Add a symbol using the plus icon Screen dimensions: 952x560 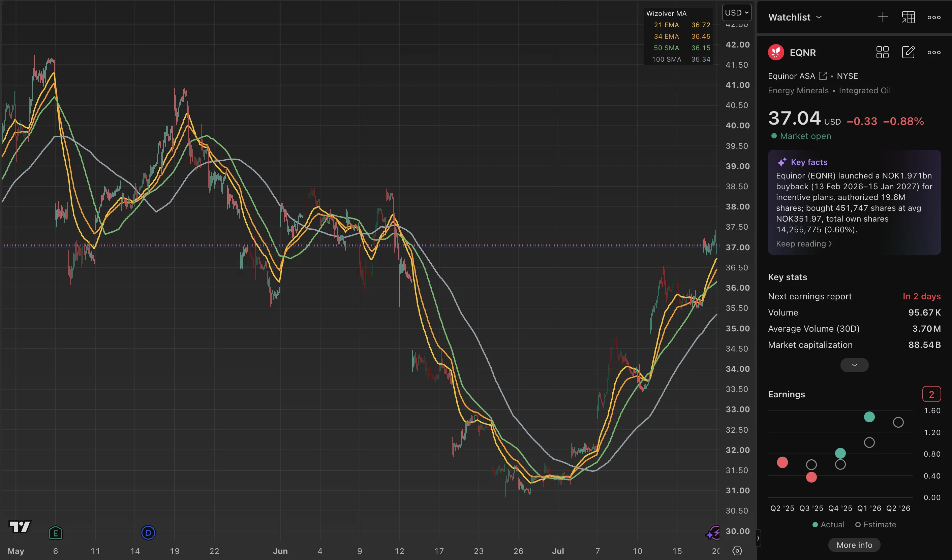pyautogui.click(x=883, y=18)
